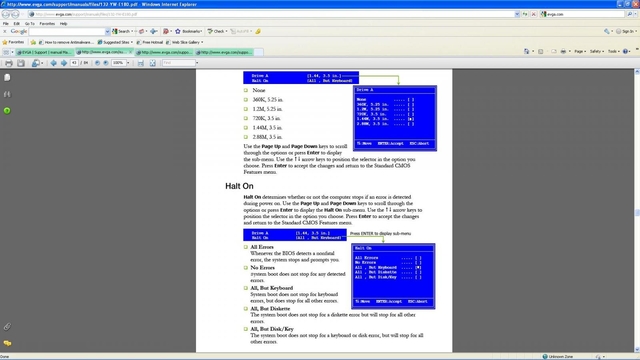
Task: Click the PDF print icon
Action: pos(9,63)
